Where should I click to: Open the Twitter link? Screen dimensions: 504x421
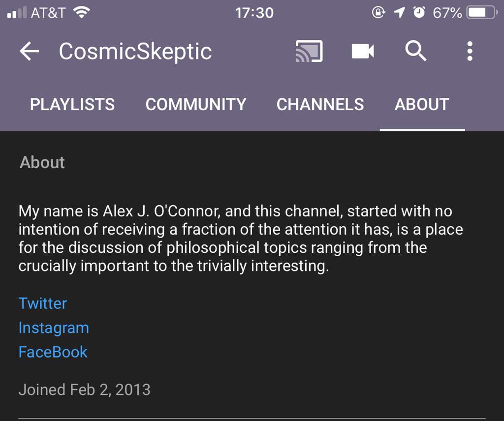click(x=43, y=303)
